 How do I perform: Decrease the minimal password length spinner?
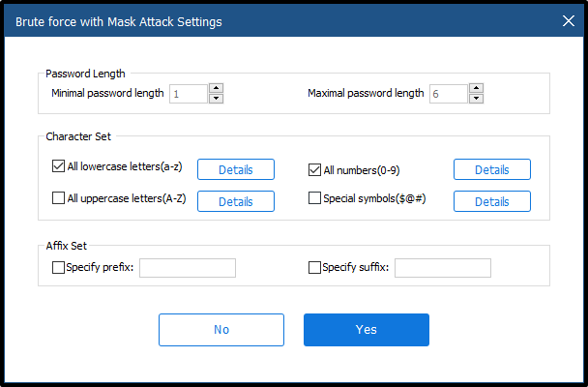coord(216,99)
